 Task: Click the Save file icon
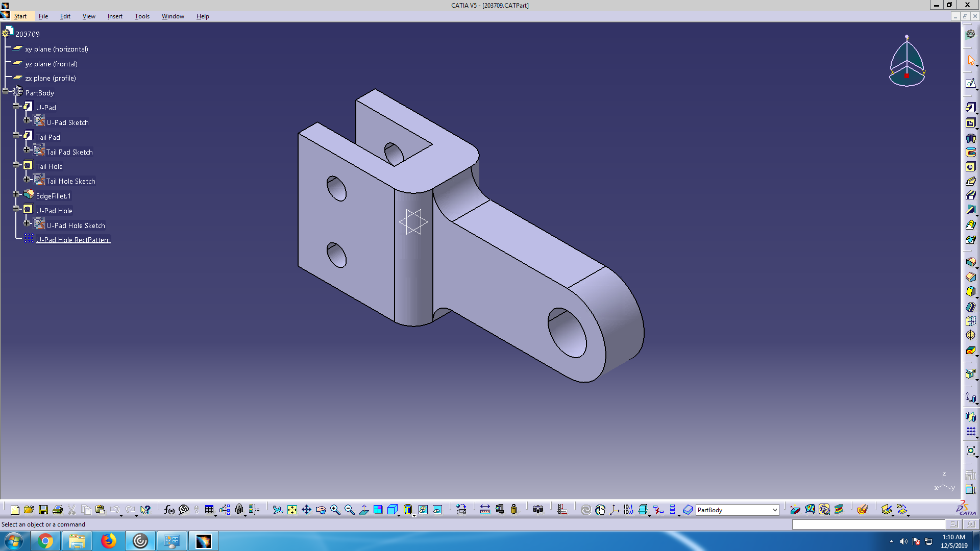click(43, 510)
